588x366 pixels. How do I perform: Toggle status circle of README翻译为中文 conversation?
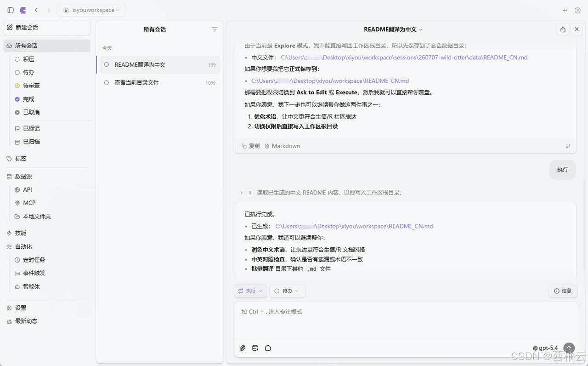[x=107, y=65]
